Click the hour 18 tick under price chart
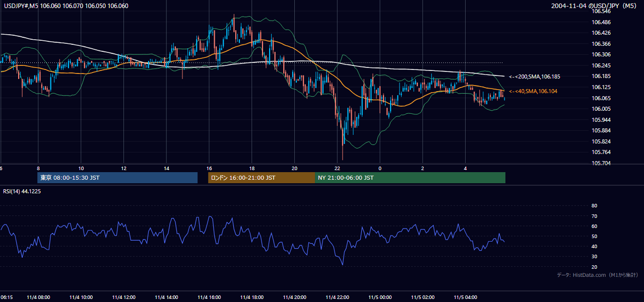This screenshot has height=302, width=644. click(x=252, y=168)
